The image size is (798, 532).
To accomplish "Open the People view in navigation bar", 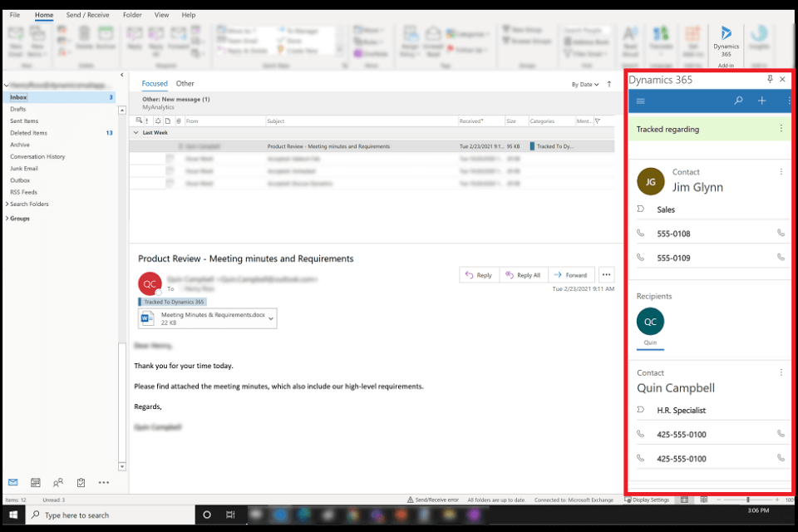I will click(x=58, y=482).
